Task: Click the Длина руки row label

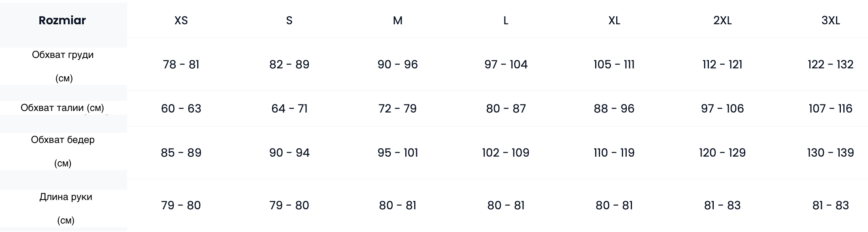Action: (66, 197)
